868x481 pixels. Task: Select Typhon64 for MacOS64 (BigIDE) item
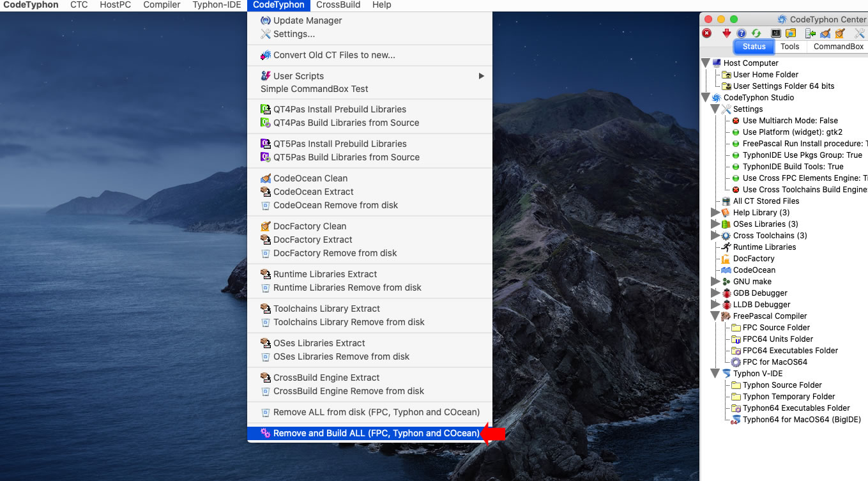[x=802, y=420]
